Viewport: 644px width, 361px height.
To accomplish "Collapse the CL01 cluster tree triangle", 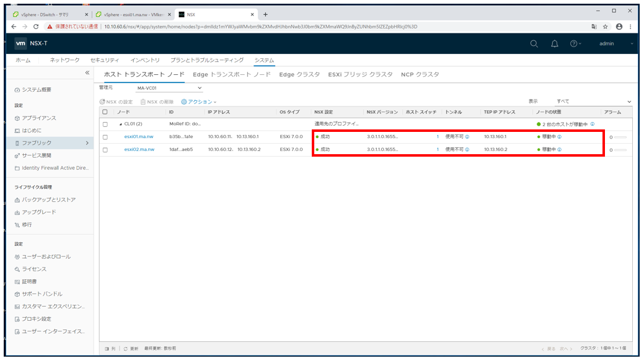I will point(120,124).
